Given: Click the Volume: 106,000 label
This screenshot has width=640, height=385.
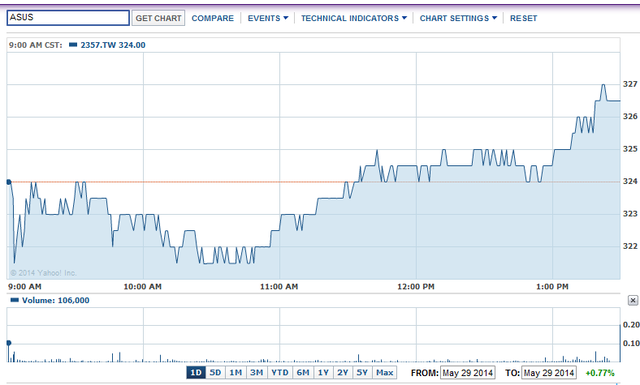Looking at the screenshot, I should pos(56,300).
